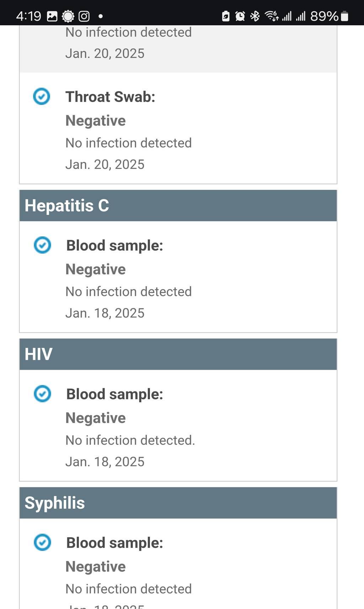This screenshot has width=364, height=609.
Task: Click Jan. 20, 2025 date under Throat Swab
Action: [x=105, y=164]
